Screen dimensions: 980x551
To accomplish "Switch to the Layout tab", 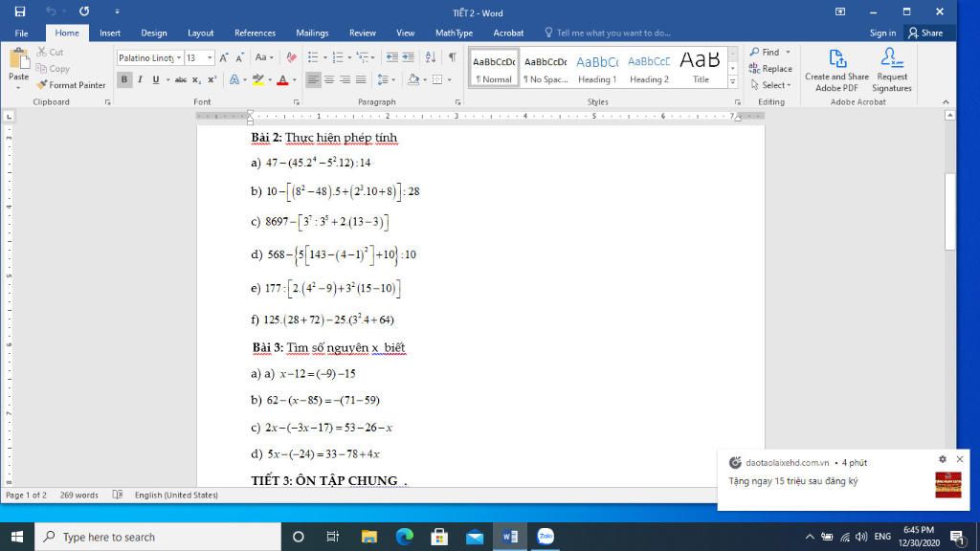I will click(x=201, y=33).
